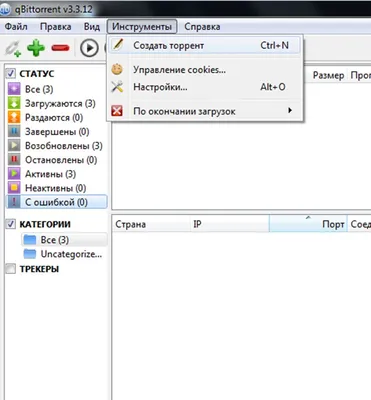Click the КАТЕГОРИИ section label
This screenshot has width=371, height=400.
[x=45, y=224]
